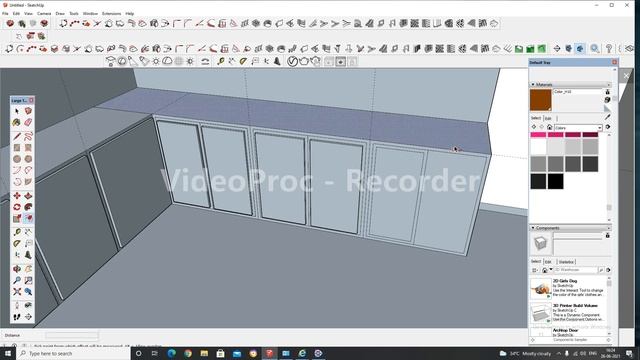Close the Large Tool Set toolbar

[31, 100]
